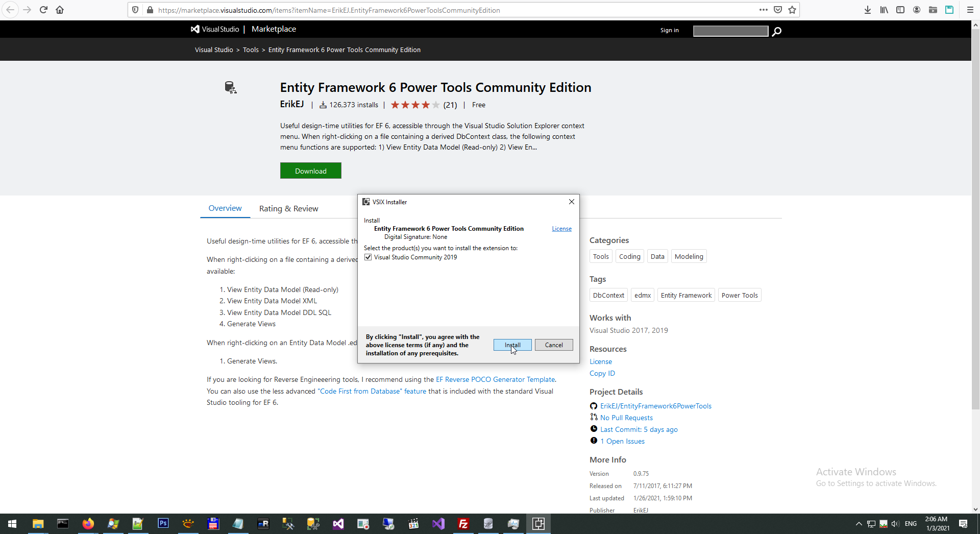Click the volume speaker tray icon
This screenshot has height=534, width=980.
895,524
